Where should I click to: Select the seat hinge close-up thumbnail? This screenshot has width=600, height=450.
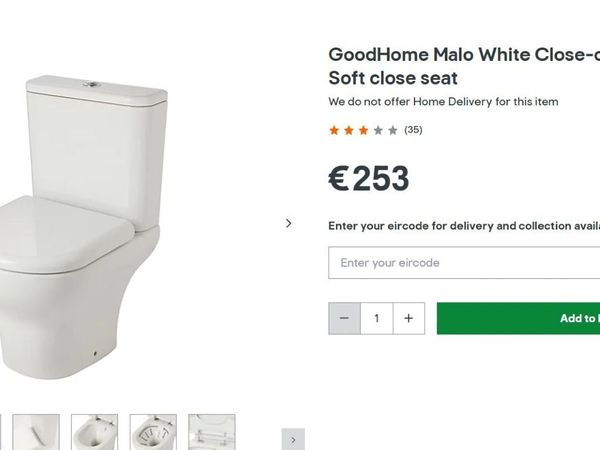[x=211, y=432]
